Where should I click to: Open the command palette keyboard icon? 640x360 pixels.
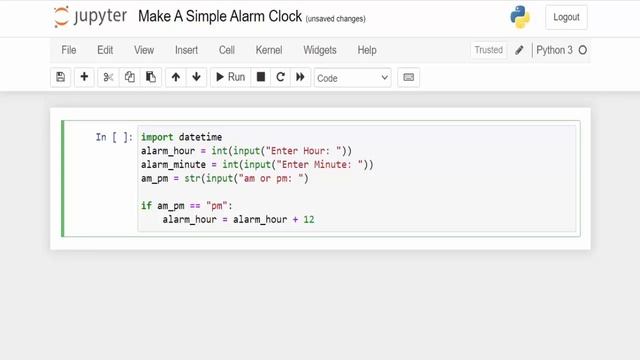[409, 77]
